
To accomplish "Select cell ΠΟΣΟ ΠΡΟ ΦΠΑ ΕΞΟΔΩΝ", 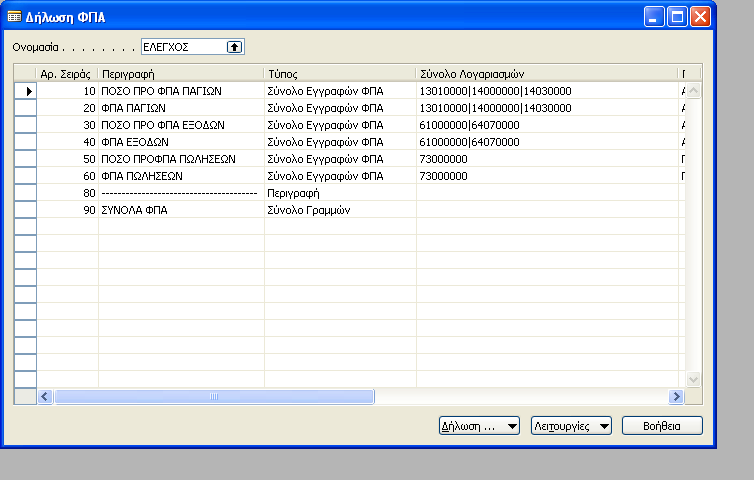I will click(181, 125).
